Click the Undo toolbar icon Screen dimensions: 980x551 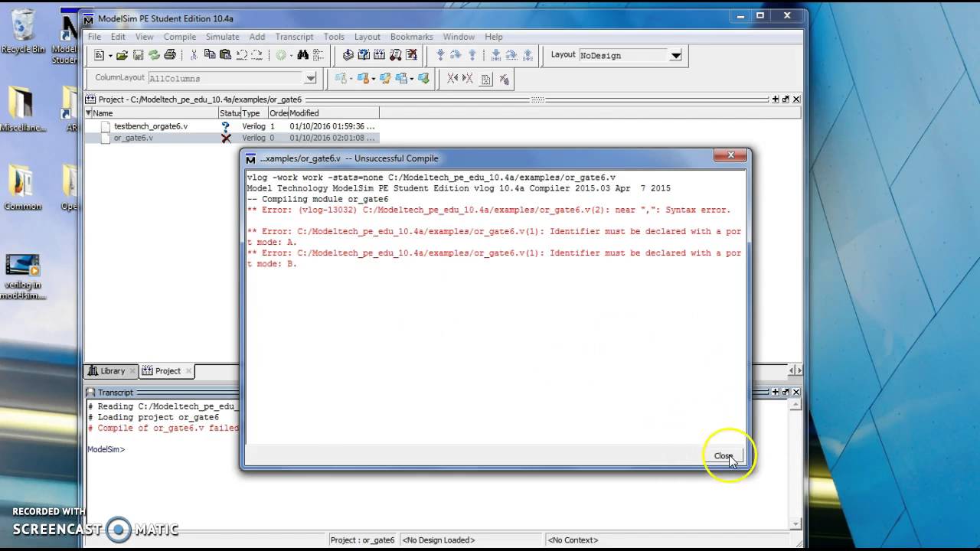(x=241, y=55)
